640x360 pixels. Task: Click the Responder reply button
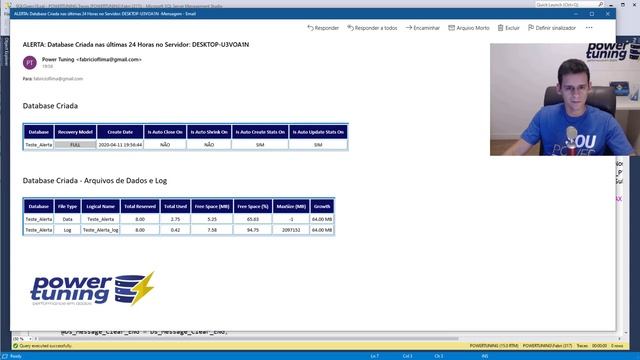pyautogui.click(x=323, y=28)
